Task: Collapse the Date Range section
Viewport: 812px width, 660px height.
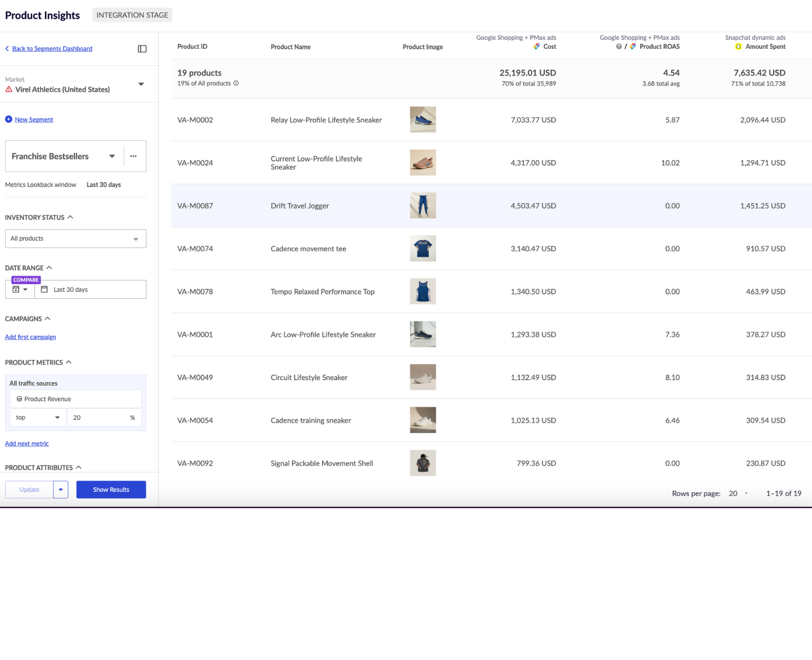Action: 49,268
